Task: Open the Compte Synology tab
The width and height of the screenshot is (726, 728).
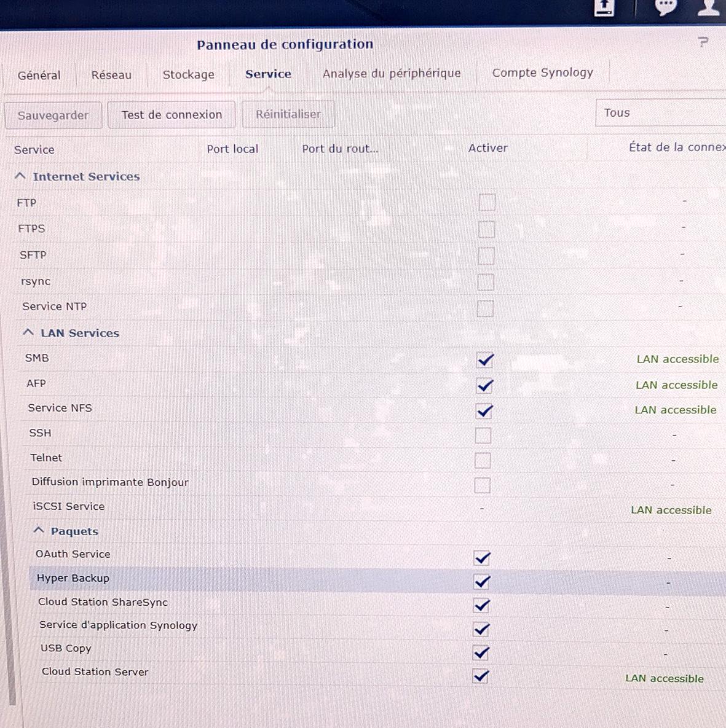Action: pos(543,72)
